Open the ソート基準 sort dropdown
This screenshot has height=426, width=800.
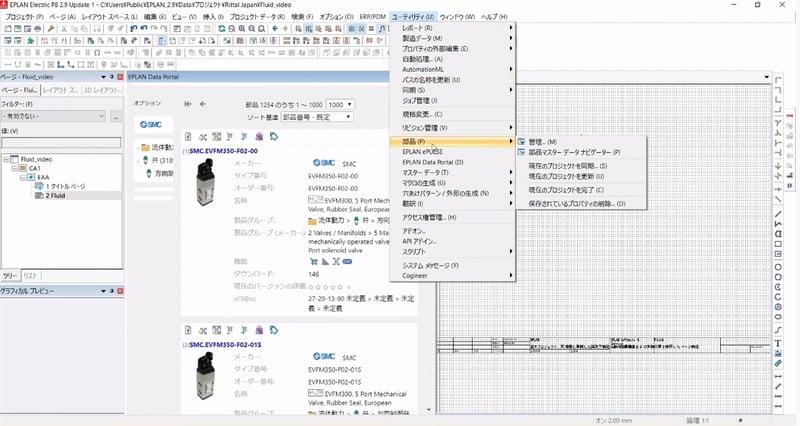tap(317, 117)
